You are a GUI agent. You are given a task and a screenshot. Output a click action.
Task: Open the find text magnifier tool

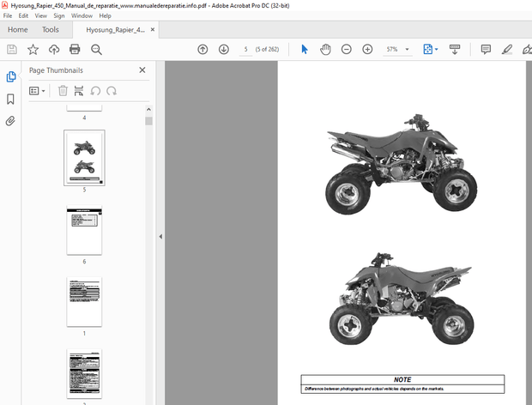pos(96,50)
